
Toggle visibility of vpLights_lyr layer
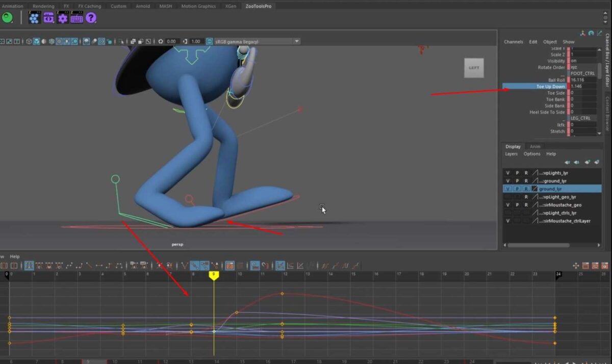507,172
